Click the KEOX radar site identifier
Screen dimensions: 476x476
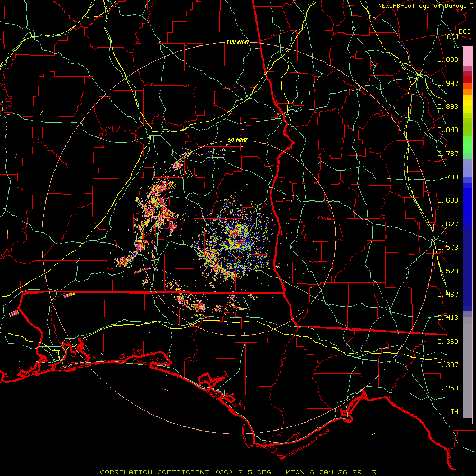[296, 472]
